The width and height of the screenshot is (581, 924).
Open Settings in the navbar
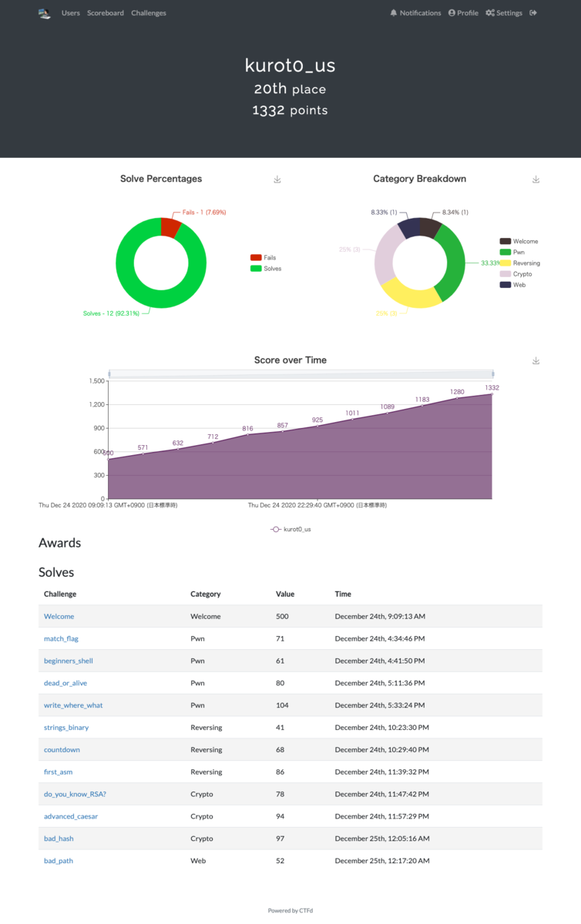pyautogui.click(x=504, y=13)
